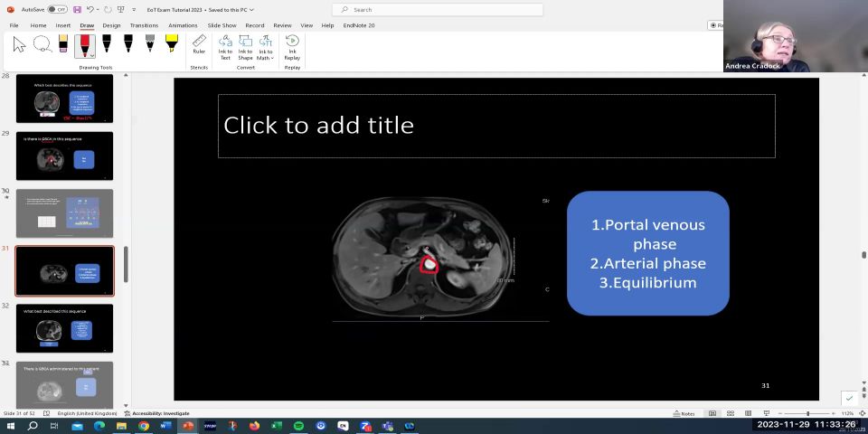Switch to the Slide Show tab
This screenshot has height=434, width=868.
coord(222,25)
